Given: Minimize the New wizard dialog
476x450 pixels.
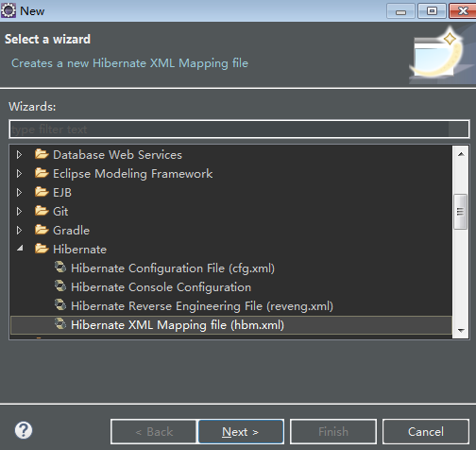Looking at the screenshot, I should click(x=400, y=11).
